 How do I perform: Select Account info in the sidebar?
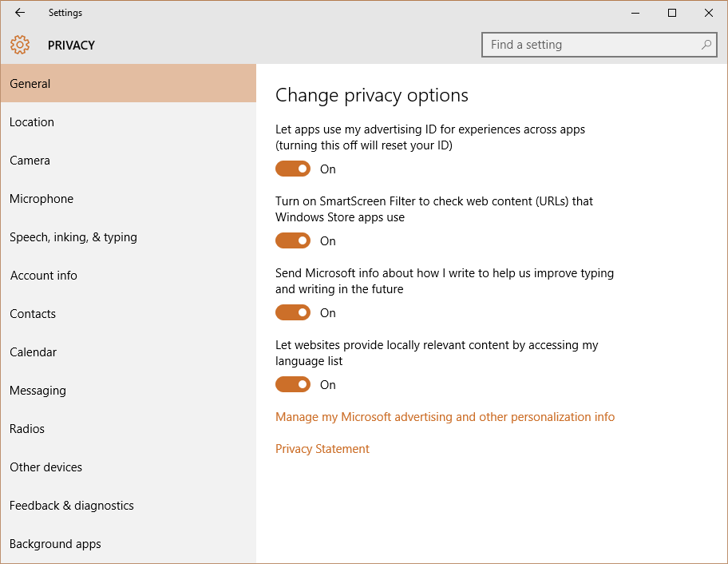pyautogui.click(x=129, y=276)
